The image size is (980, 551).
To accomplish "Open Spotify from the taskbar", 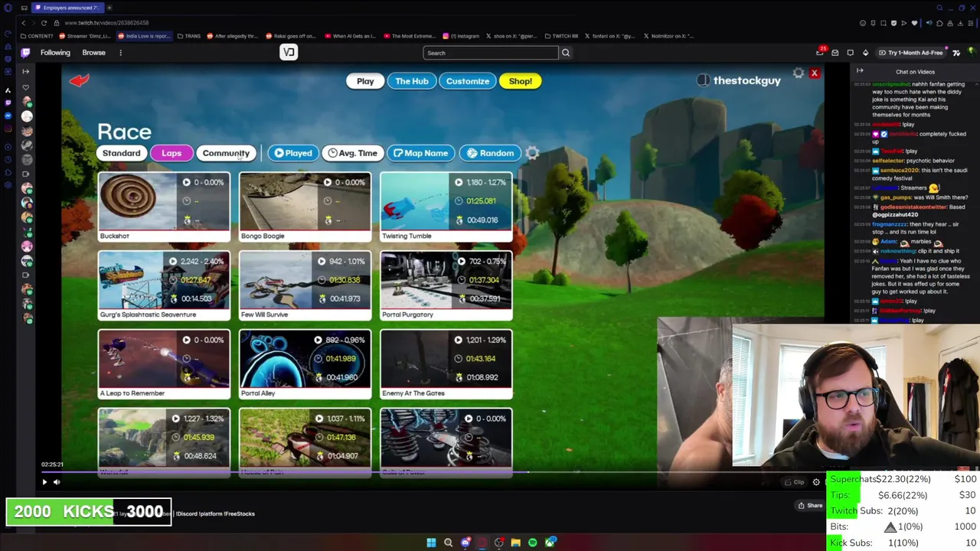I will click(533, 543).
